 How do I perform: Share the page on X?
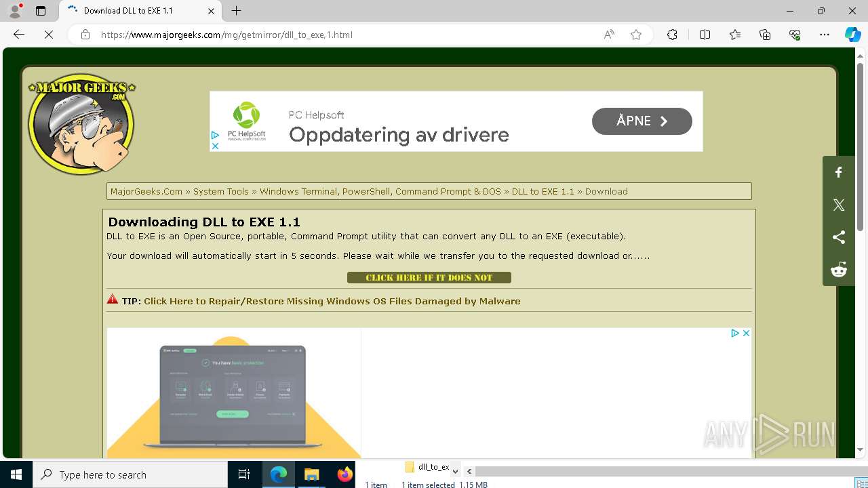pyautogui.click(x=839, y=205)
